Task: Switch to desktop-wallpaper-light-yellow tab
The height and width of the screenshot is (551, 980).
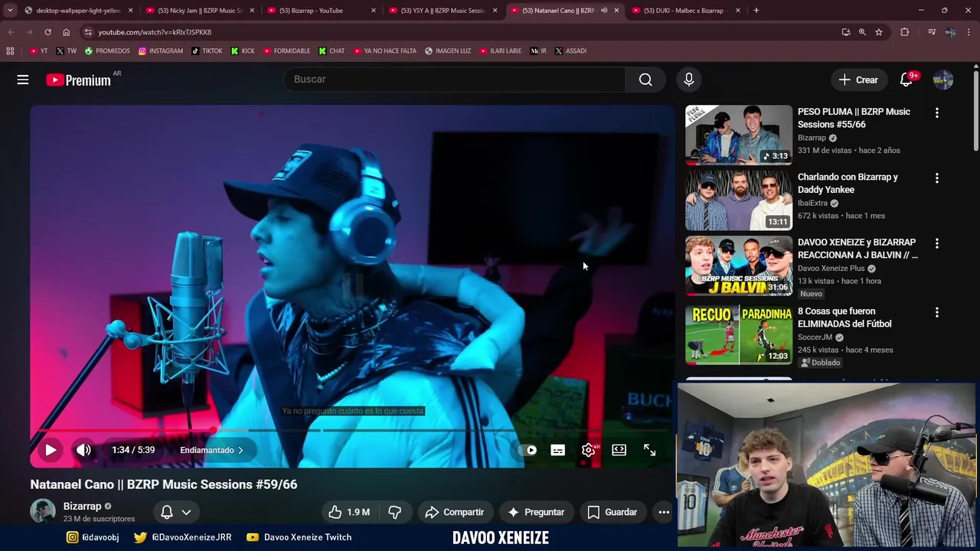Action: point(78,11)
